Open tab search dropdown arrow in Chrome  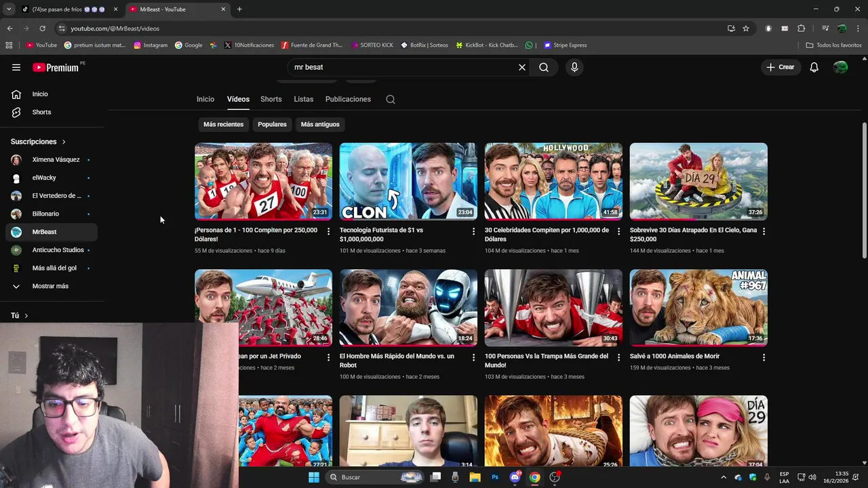(x=9, y=9)
